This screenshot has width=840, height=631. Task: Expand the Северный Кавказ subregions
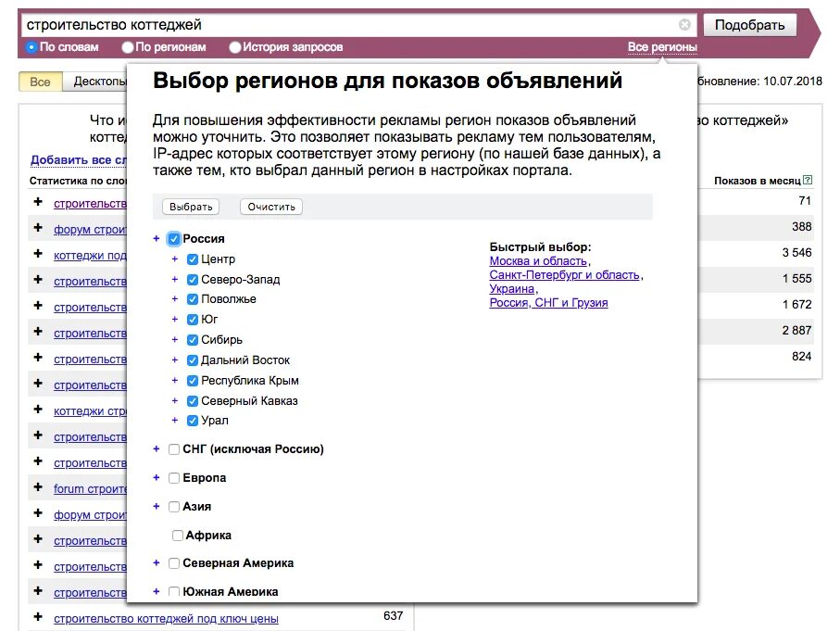[175, 400]
